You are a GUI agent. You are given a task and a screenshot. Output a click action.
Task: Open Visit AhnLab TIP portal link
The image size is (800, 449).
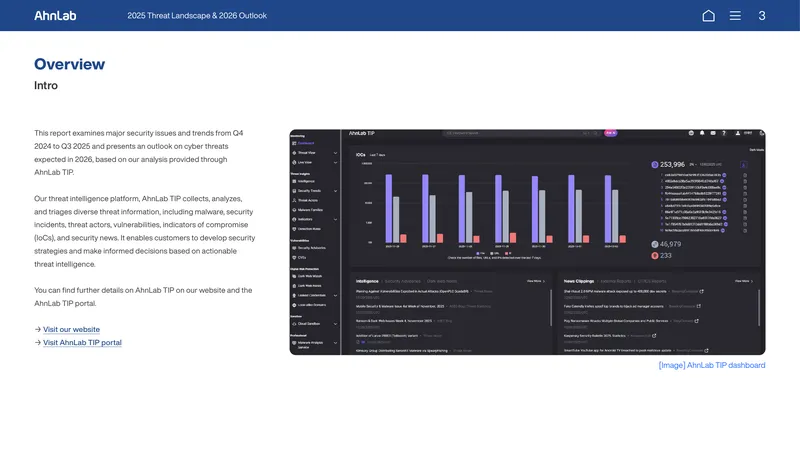(82, 343)
